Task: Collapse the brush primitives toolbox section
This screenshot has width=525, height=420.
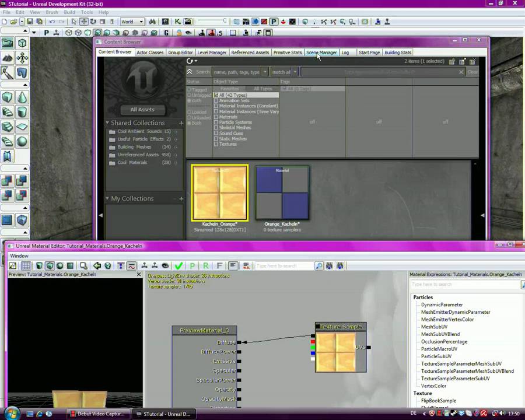Action: [x=25, y=85]
